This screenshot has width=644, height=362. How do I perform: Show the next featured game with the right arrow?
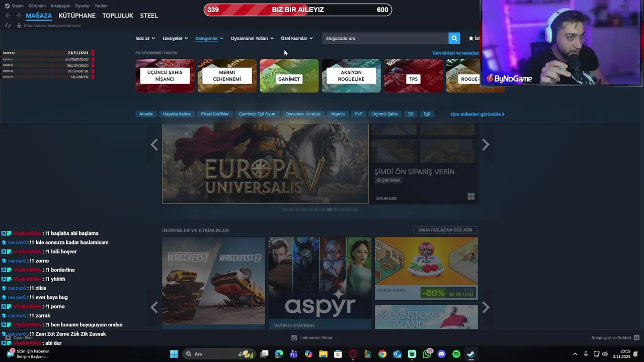point(486,145)
